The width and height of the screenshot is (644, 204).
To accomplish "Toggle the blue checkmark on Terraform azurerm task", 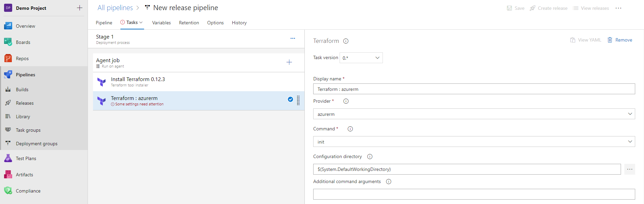I will point(290,99).
